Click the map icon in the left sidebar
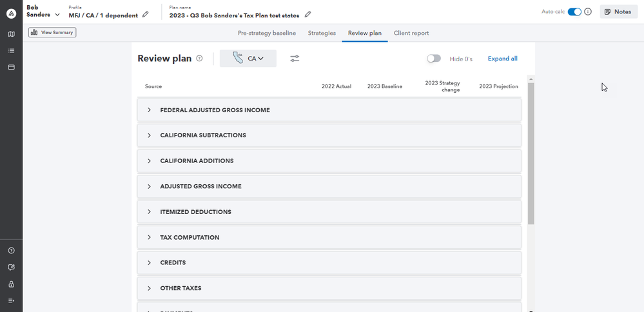This screenshot has height=312, width=644. tap(11, 34)
